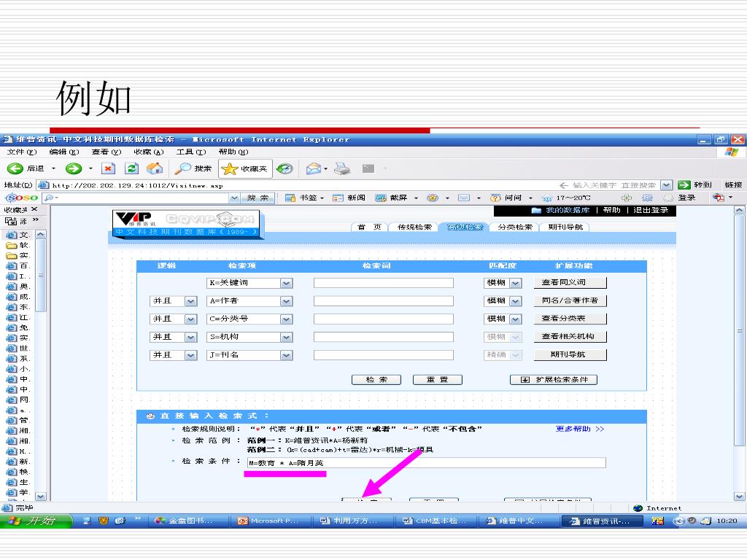Open the 搜索 magnifier toolbar button

pyautogui.click(x=193, y=168)
